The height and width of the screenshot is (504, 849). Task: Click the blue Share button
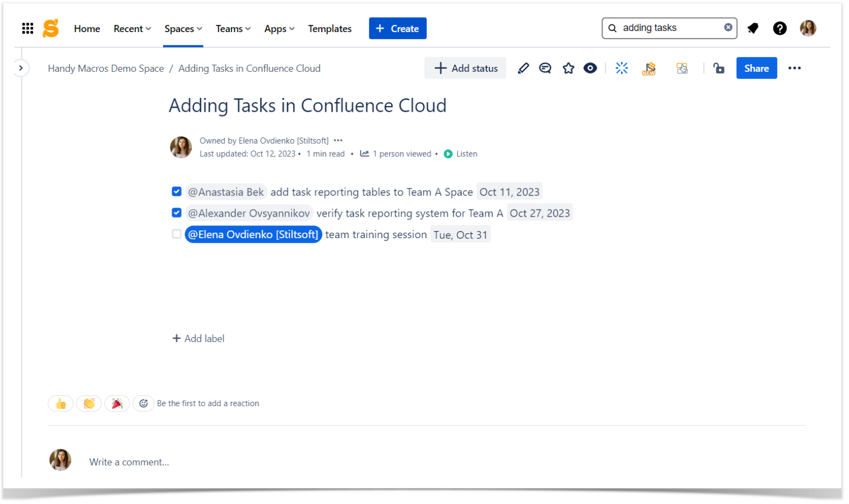756,68
